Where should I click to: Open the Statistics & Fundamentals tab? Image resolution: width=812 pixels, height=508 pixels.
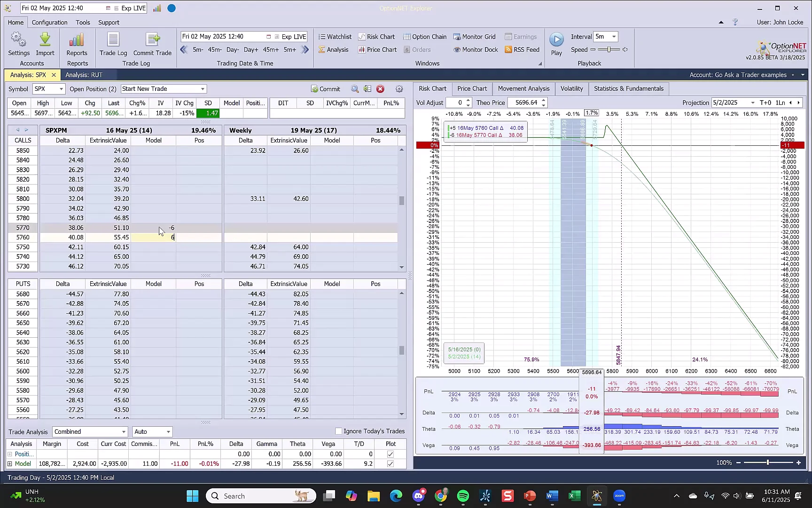click(x=629, y=88)
